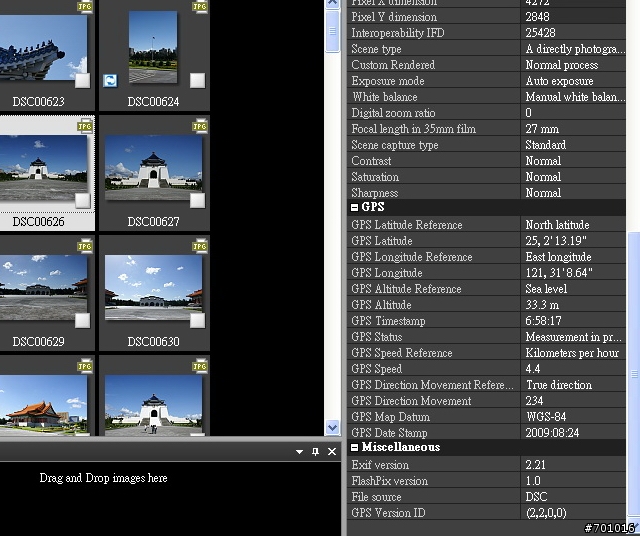640x536 pixels.
Task: Select the DSC00626 memorial thumbnail
Action: tap(43, 167)
